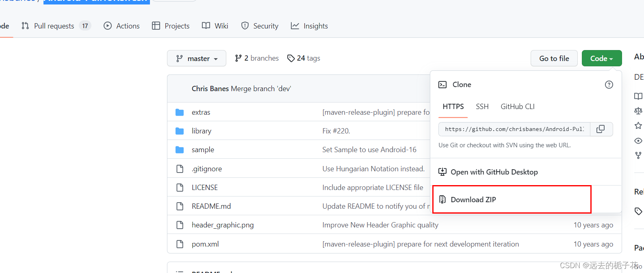This screenshot has height=273, width=644.
Task: Click the Projects table icon
Action: 156,26
